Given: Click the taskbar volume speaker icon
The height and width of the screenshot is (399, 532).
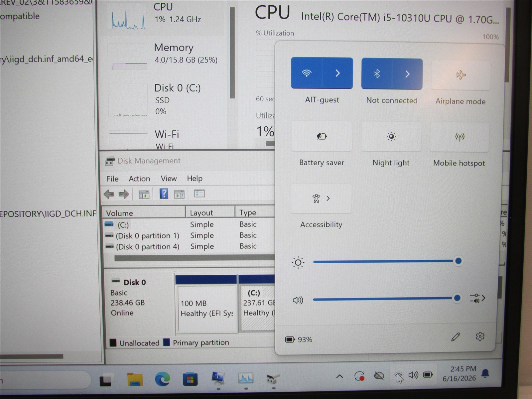Looking at the screenshot, I should pyautogui.click(x=413, y=375).
